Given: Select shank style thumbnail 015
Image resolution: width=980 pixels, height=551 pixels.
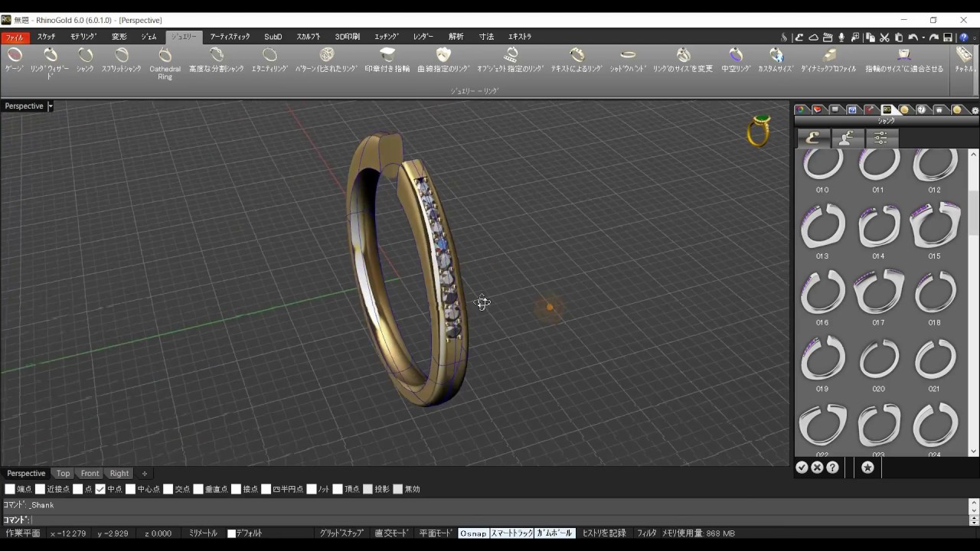Looking at the screenshot, I should tap(935, 227).
